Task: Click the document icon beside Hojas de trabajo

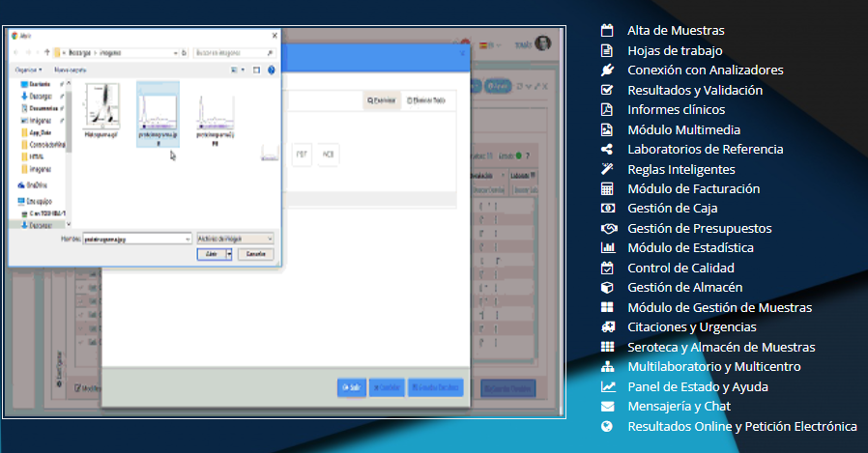Action: coord(607,50)
